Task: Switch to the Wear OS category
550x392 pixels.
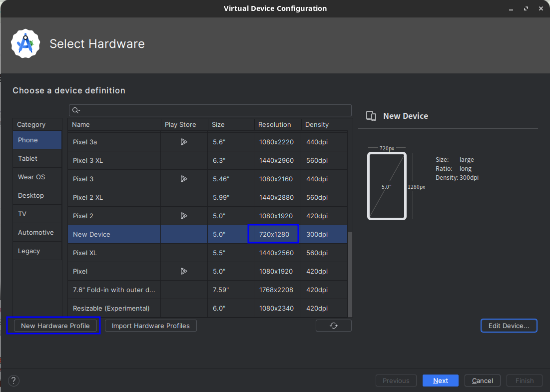Action: (x=31, y=177)
